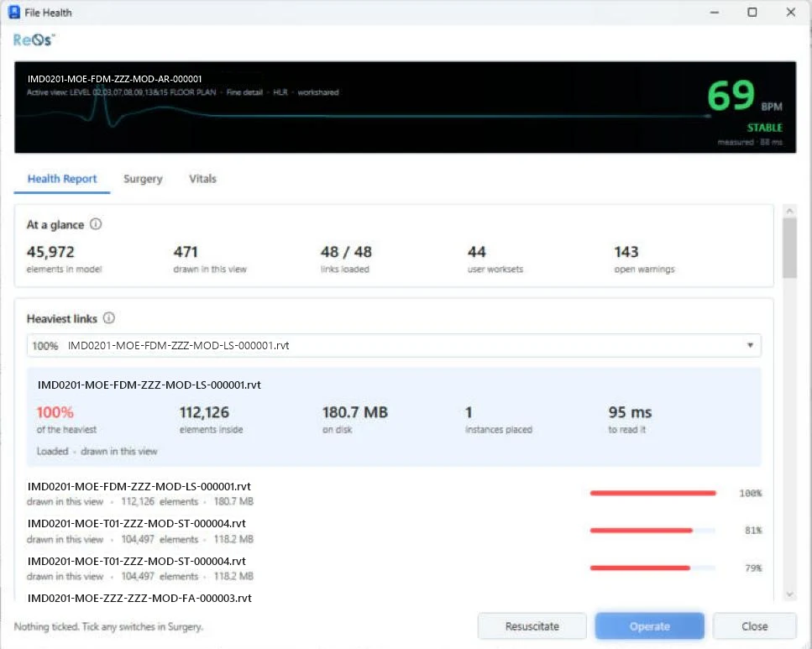Click the 79% load bar
The width and height of the screenshot is (812, 649).
click(653, 568)
